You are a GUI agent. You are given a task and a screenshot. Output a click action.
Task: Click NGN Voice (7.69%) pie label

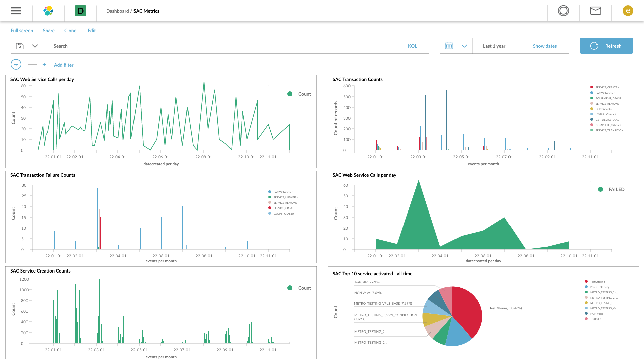[x=368, y=293]
